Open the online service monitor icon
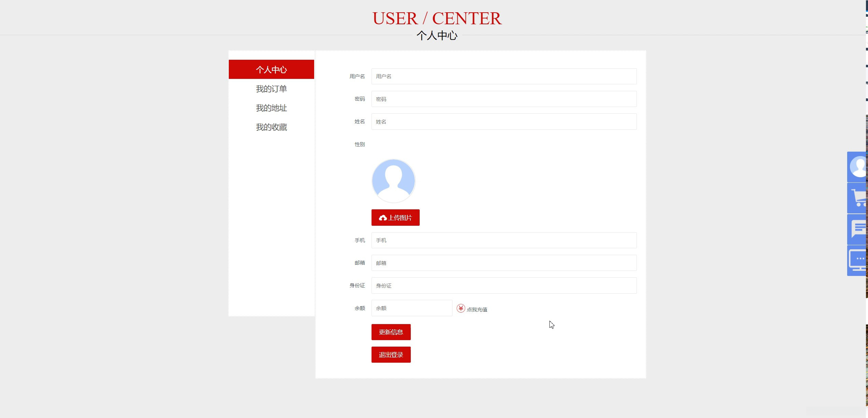 point(857,260)
